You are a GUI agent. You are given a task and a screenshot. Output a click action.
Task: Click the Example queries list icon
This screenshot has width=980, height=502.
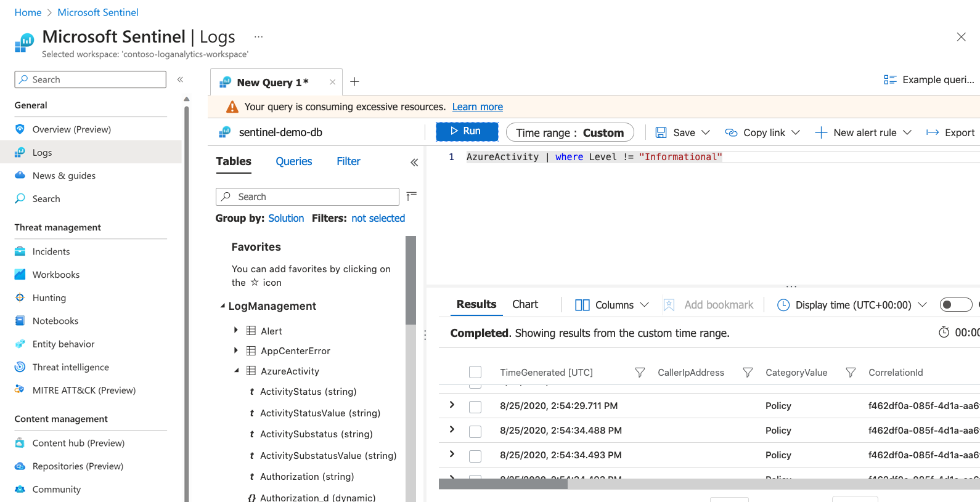click(x=890, y=79)
